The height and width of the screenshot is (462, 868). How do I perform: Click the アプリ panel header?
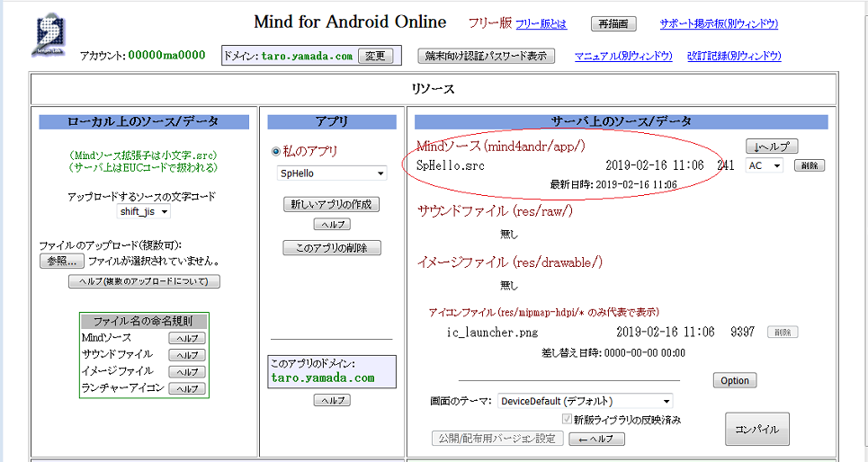(332, 121)
